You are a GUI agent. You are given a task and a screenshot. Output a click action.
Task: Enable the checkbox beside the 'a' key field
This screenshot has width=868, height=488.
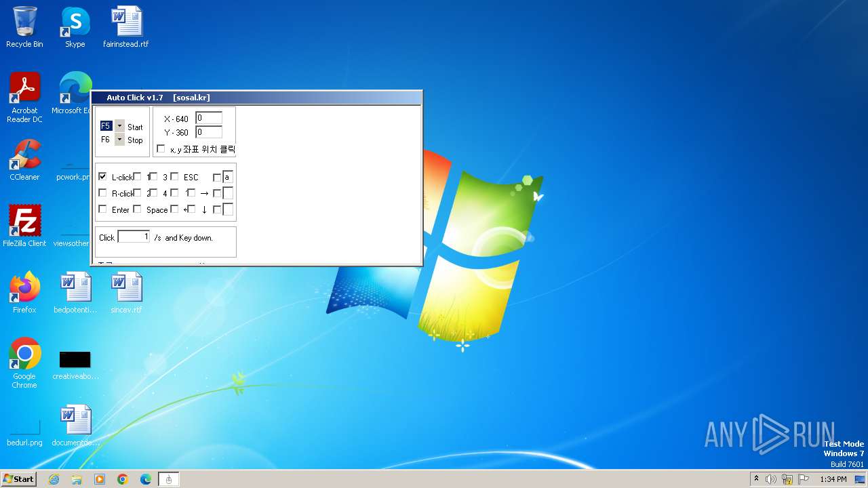(x=217, y=178)
